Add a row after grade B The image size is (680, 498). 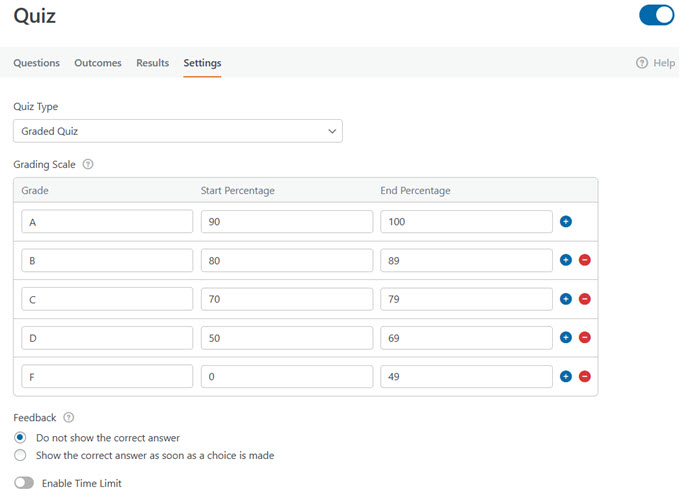565,260
